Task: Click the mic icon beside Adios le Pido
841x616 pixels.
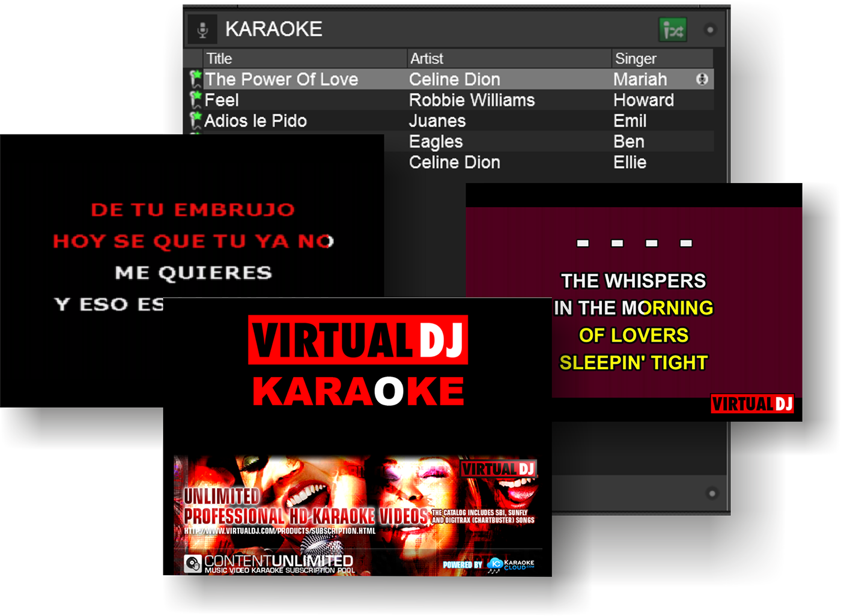Action: [x=195, y=120]
